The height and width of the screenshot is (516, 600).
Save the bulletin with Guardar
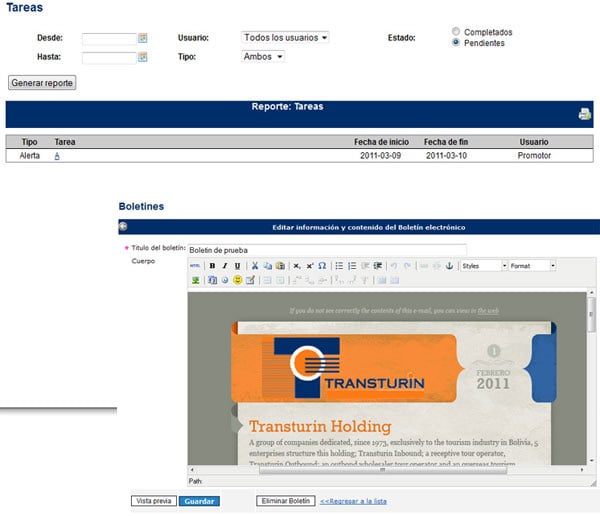pyautogui.click(x=199, y=501)
